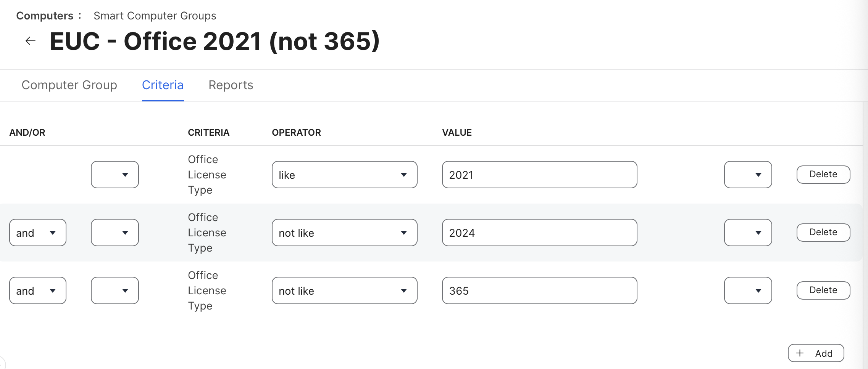Screen dimensions: 868x369
Task: Open the 'and' dropdown in the 2024 row
Action: pyautogui.click(x=38, y=233)
